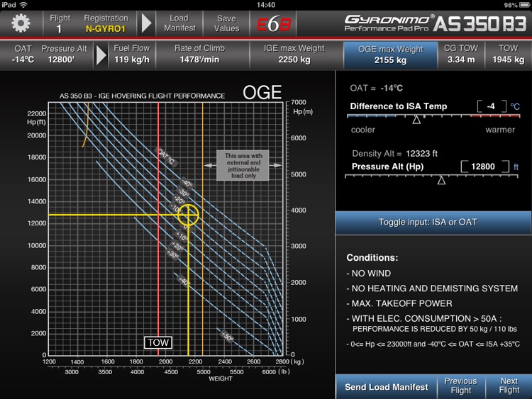Open the E6B calculator icon
The width and height of the screenshot is (532, 399).
274,23
